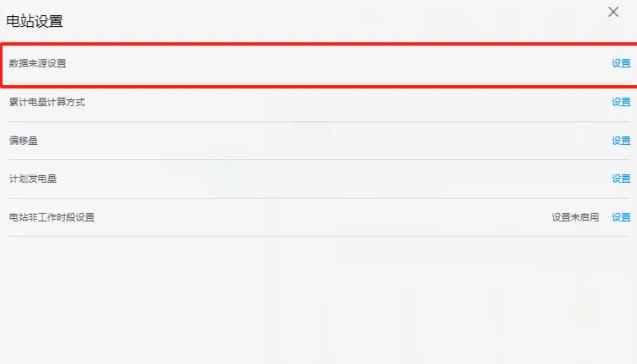Click the 设置未启用 status text
The height and width of the screenshot is (364, 637).
coord(575,217)
